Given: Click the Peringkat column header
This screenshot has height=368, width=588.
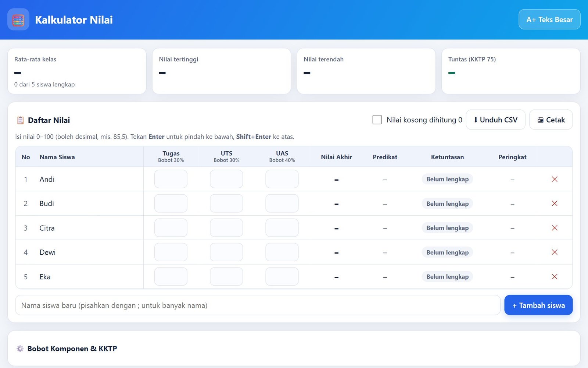Looking at the screenshot, I should [x=512, y=157].
